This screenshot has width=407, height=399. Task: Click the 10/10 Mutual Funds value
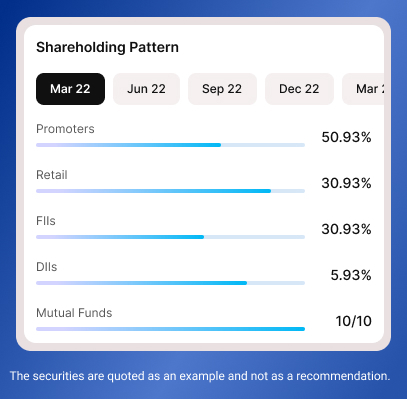(353, 321)
